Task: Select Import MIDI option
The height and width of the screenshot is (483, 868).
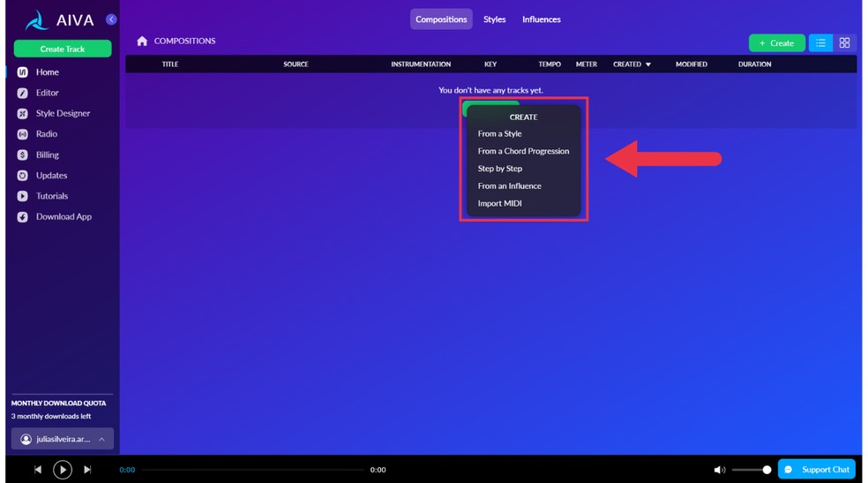Action: tap(499, 203)
